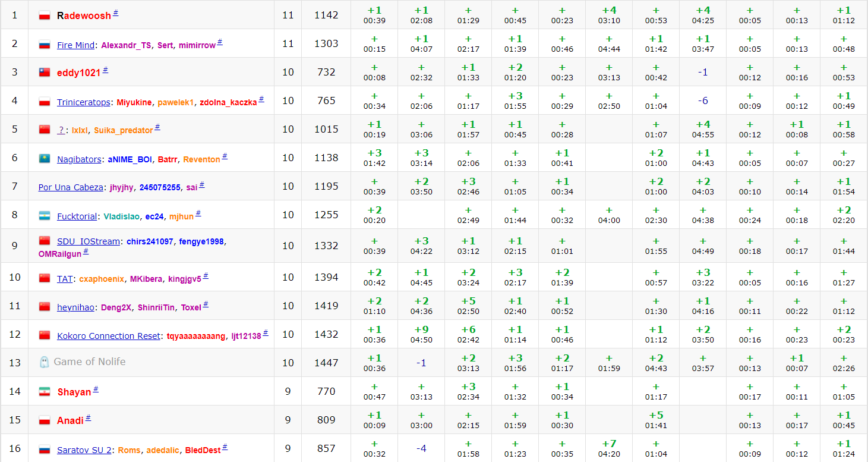This screenshot has height=462, width=868.
Task: Click the -6 submission cell in Triniceratops row
Action: tap(703, 101)
